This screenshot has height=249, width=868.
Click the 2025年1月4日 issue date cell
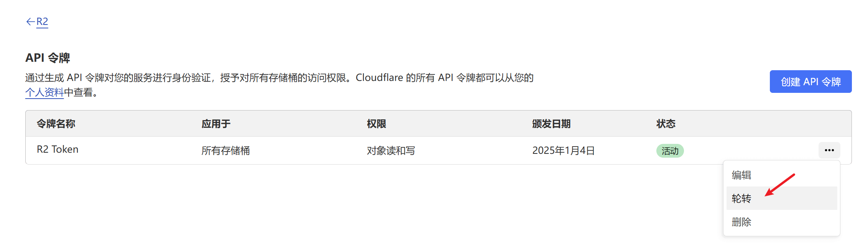coord(563,150)
